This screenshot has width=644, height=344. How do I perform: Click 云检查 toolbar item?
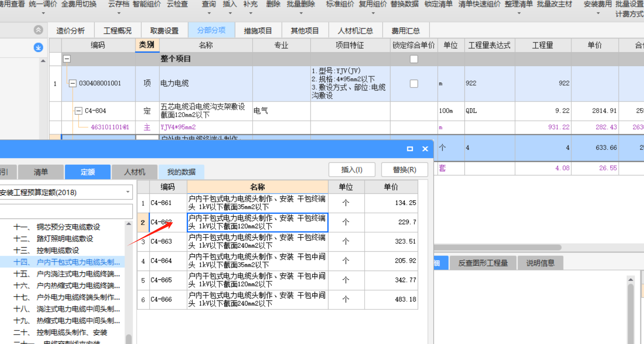tap(177, 4)
